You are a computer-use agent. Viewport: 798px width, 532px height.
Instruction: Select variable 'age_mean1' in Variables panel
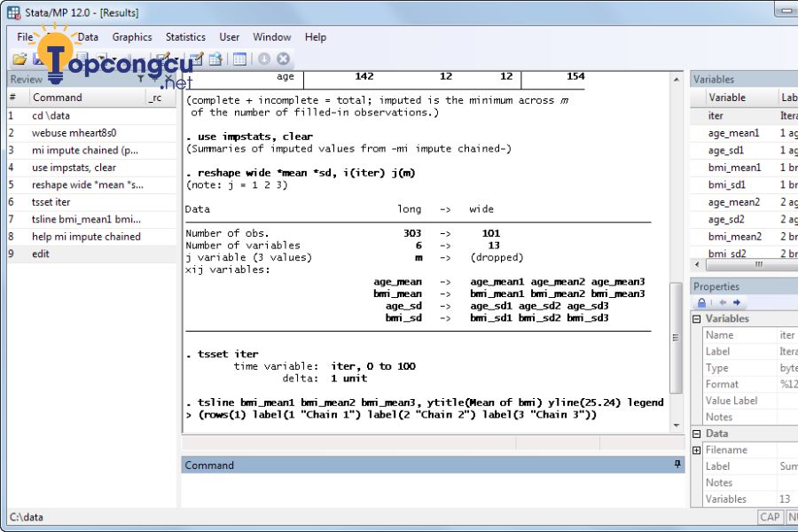coord(744,133)
